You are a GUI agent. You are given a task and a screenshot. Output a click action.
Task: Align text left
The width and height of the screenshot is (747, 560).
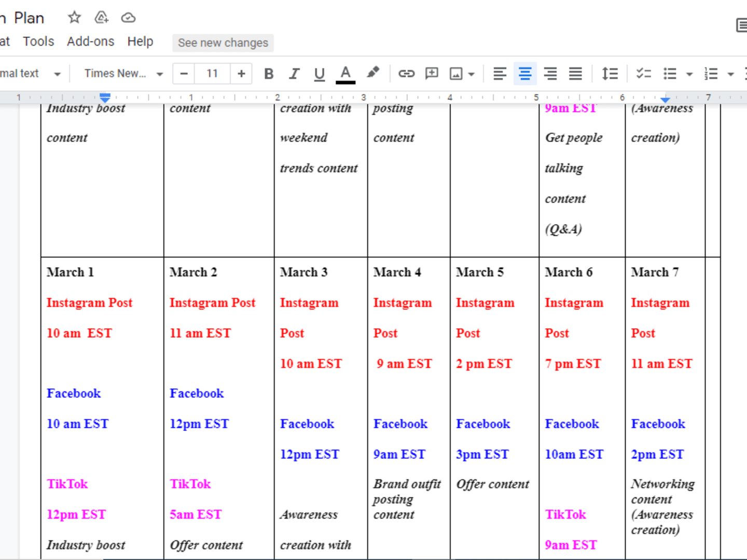pos(500,74)
